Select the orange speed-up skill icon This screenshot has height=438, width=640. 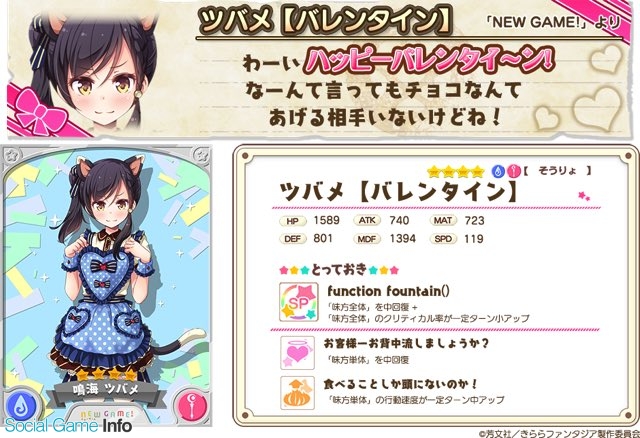pos(298,393)
